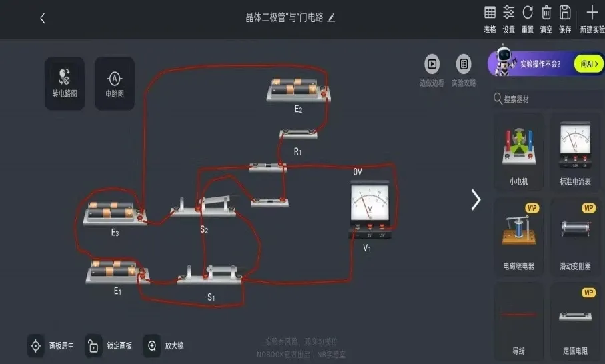This screenshot has height=364, width=605.
Task: Open 实验攻略 guide document icon
Action: coord(464,64)
